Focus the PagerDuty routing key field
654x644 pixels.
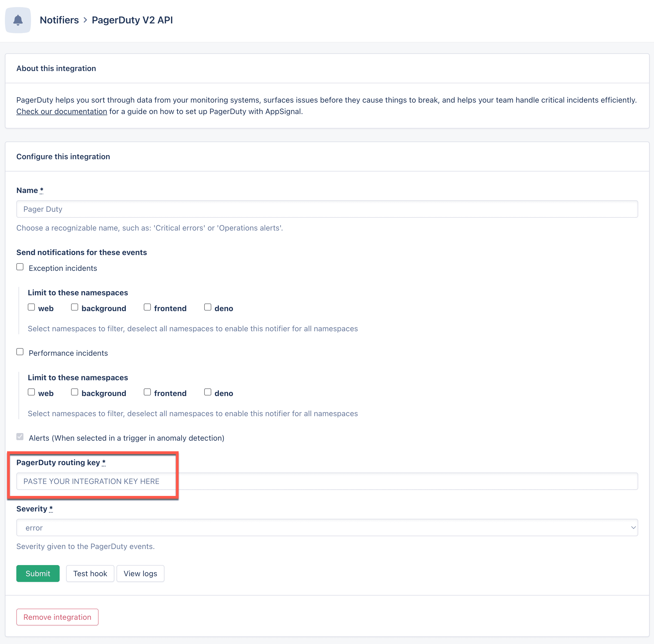coord(327,481)
